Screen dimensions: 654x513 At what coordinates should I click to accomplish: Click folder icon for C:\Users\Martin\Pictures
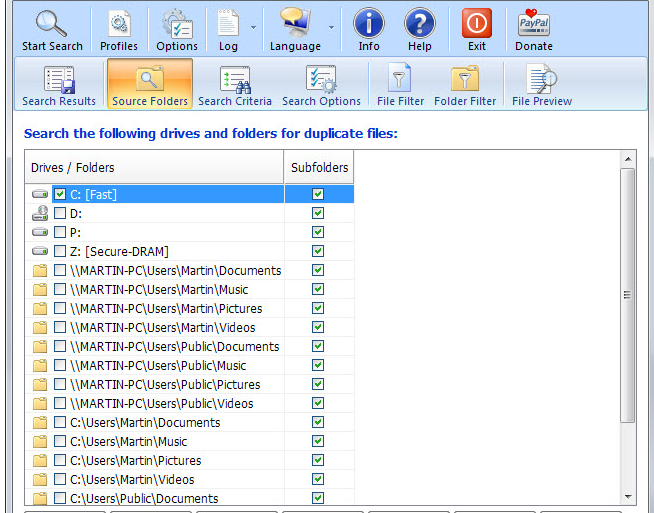coord(40,460)
